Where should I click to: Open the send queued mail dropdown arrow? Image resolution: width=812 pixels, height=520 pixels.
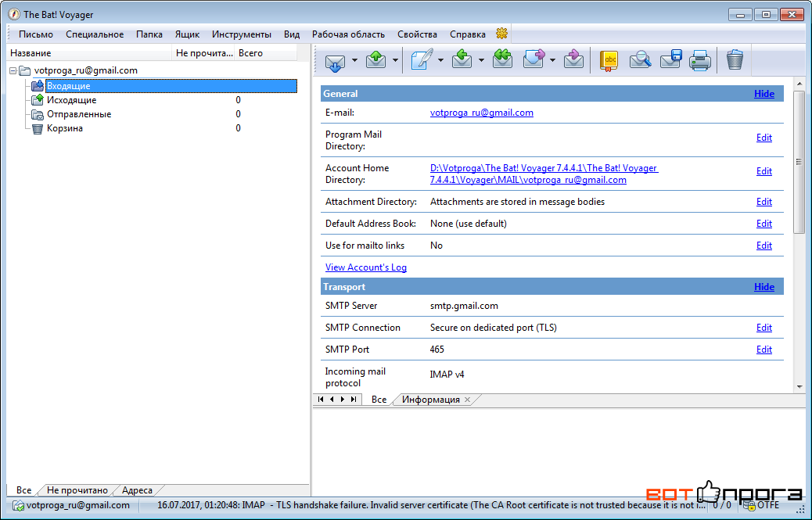pos(395,60)
